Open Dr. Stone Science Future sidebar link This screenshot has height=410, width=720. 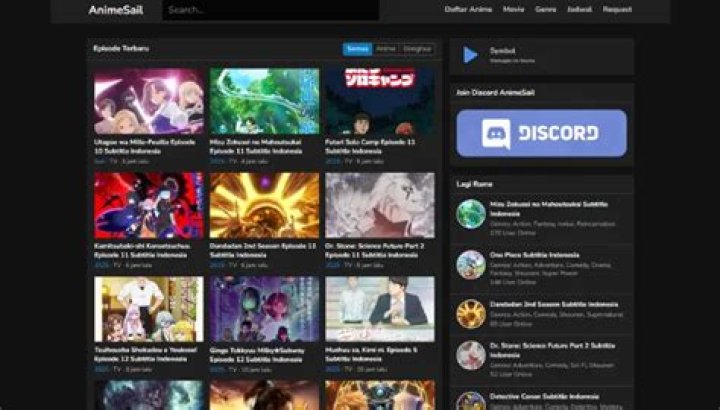click(x=552, y=350)
